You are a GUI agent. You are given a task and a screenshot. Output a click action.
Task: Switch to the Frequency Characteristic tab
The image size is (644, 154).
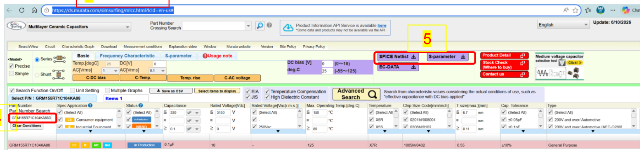(127, 56)
